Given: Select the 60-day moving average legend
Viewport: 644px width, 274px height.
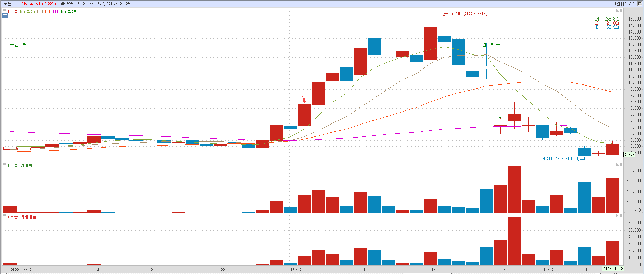Looking at the screenshot, I should 57,12.
